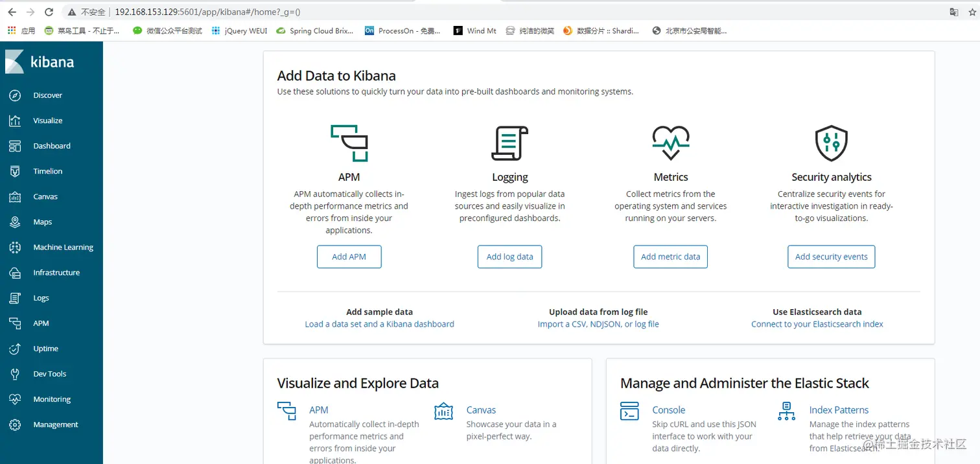980x464 pixels.
Task: Click the 应用 apps bookmark shortcut
Action: (21, 30)
